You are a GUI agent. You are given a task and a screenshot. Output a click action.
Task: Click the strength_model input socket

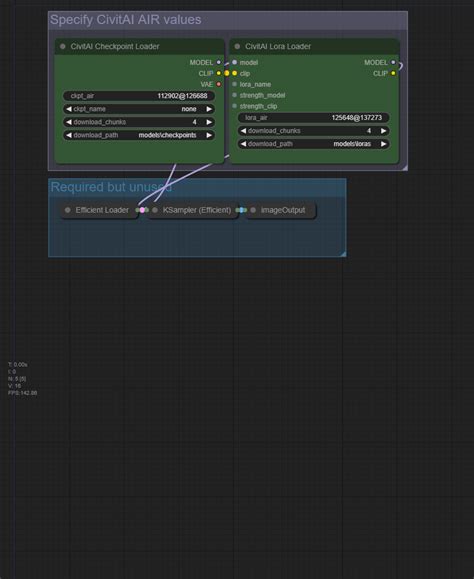[234, 95]
